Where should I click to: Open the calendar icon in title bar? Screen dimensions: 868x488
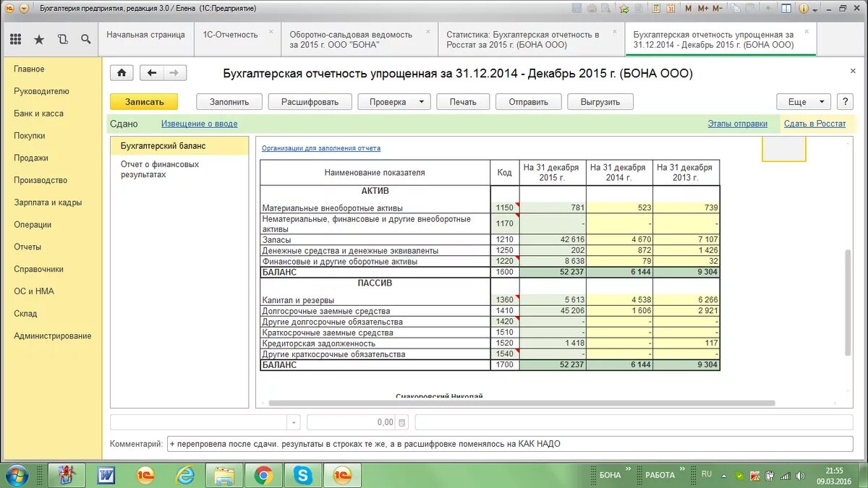pos(671,8)
